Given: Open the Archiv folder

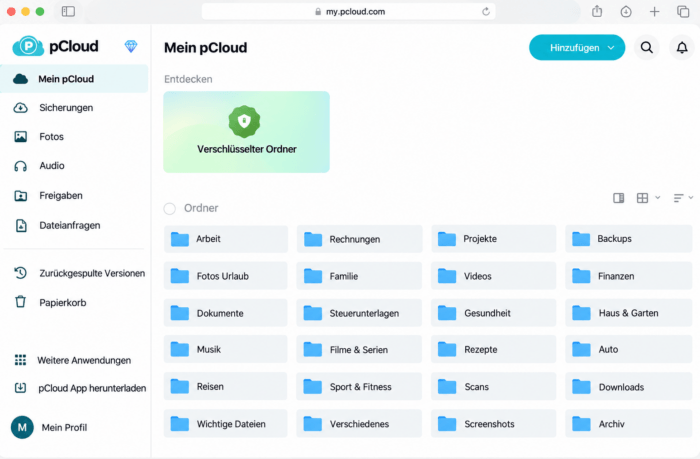Looking at the screenshot, I should point(629,424).
